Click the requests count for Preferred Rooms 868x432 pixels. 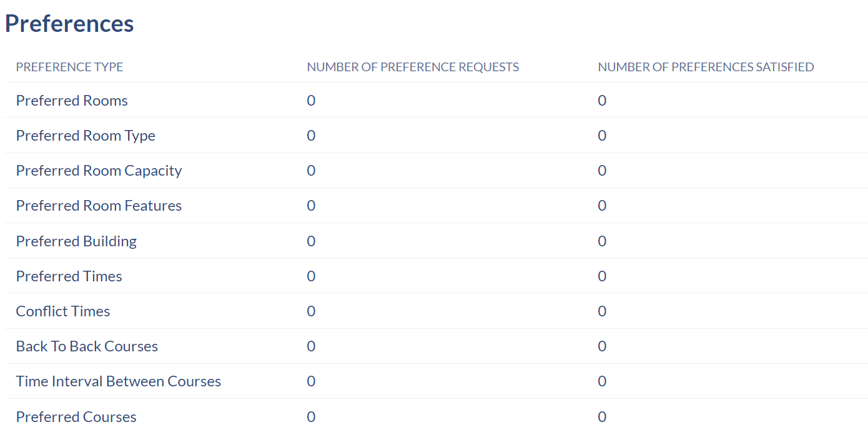(311, 101)
